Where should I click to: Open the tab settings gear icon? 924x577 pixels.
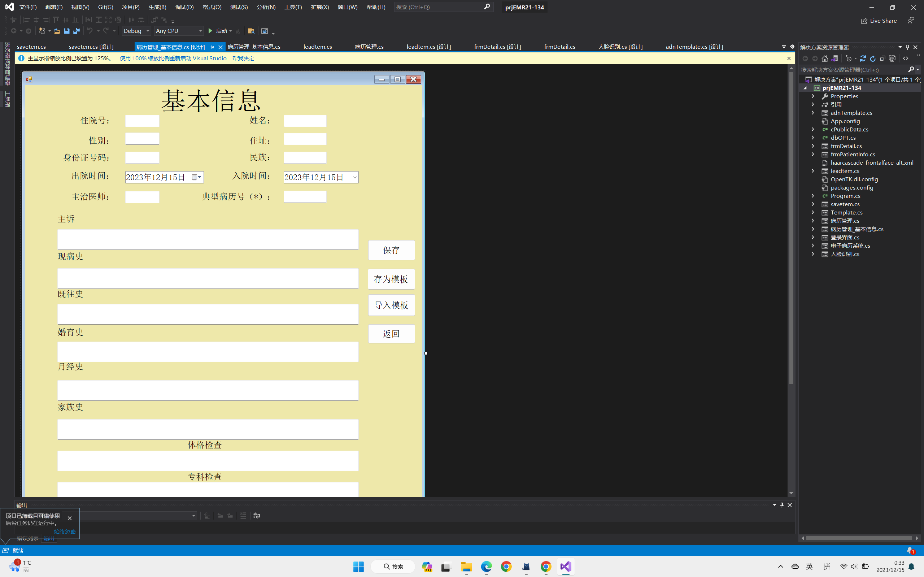[x=792, y=47]
